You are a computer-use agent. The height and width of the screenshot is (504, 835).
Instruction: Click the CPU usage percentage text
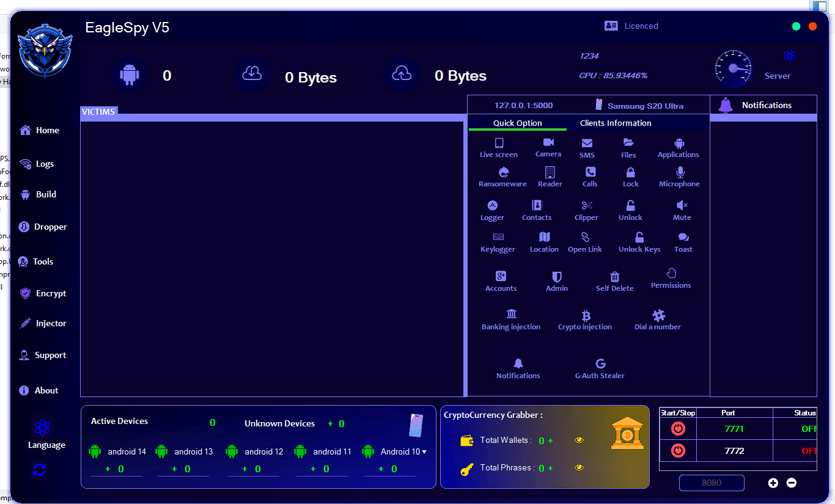click(613, 76)
